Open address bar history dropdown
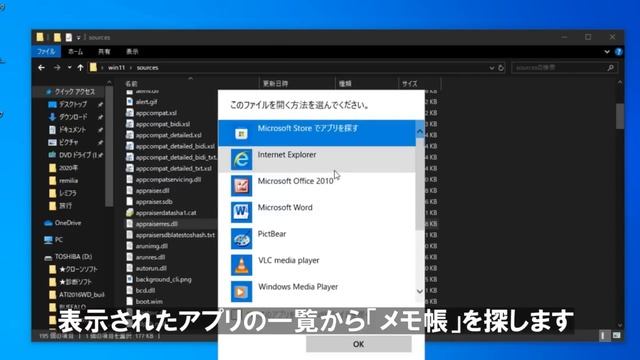This screenshot has height=360, width=640. 492,68
